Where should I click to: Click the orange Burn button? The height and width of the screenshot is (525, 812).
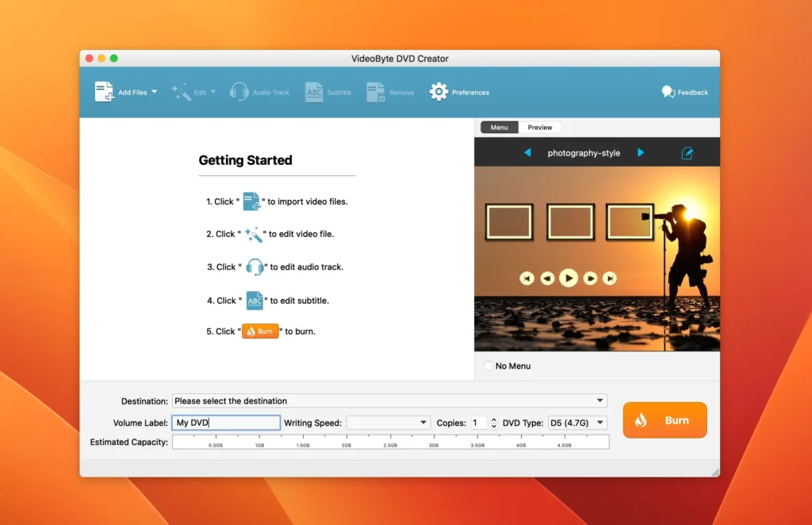click(665, 420)
